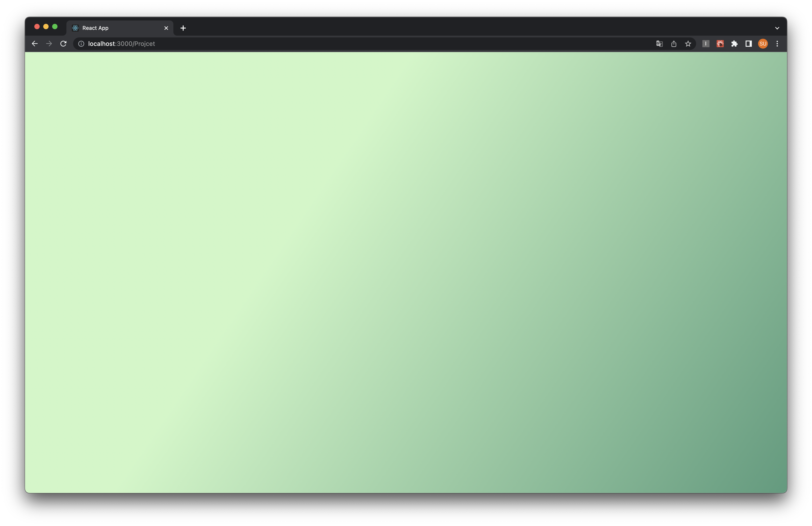The image size is (812, 526).
Task: Close the React App tab
Action: [166, 28]
